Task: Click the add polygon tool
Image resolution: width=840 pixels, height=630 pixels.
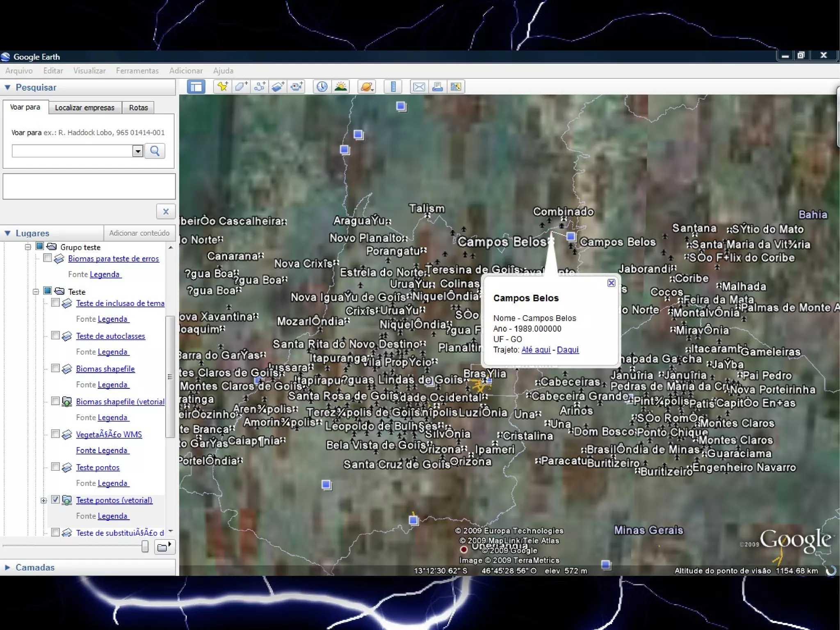Action: [241, 87]
